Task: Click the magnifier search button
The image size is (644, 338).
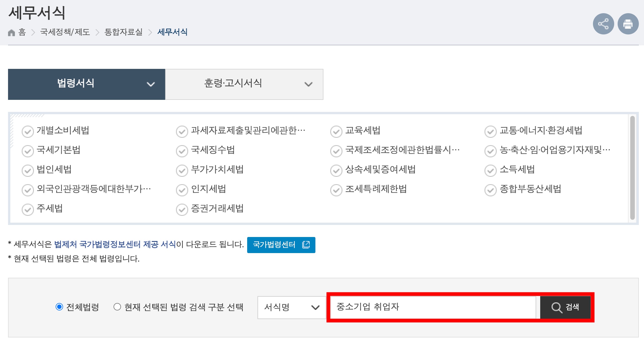Action: pyautogui.click(x=565, y=307)
